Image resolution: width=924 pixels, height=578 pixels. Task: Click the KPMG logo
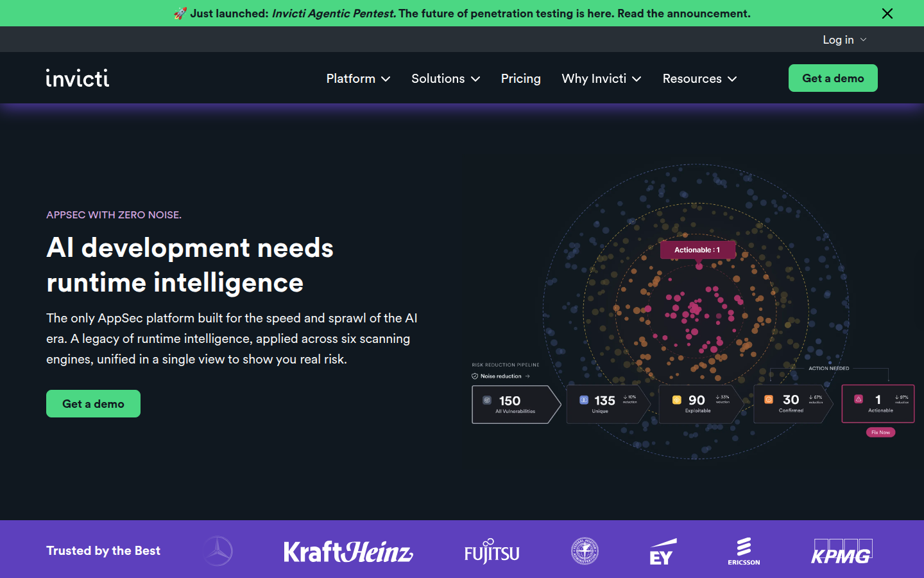pos(842,552)
